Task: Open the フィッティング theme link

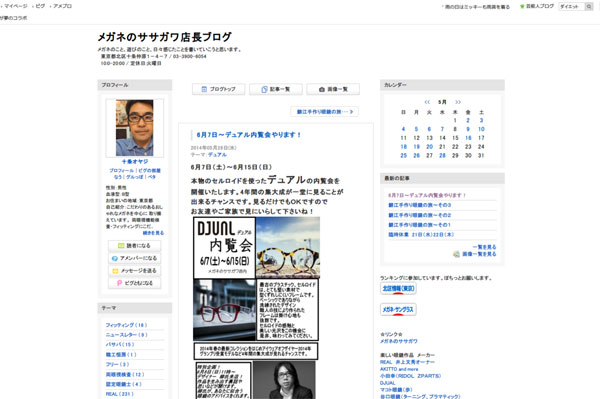Action: [x=126, y=325]
